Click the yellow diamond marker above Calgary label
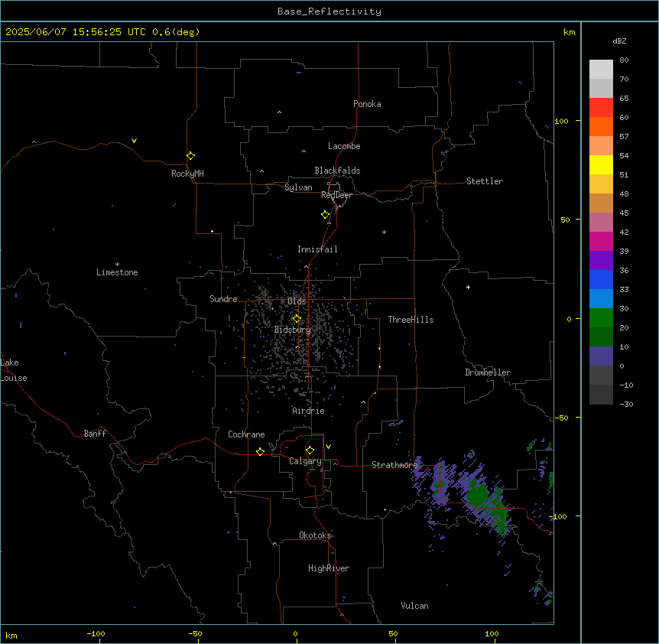659x644 pixels. (310, 450)
